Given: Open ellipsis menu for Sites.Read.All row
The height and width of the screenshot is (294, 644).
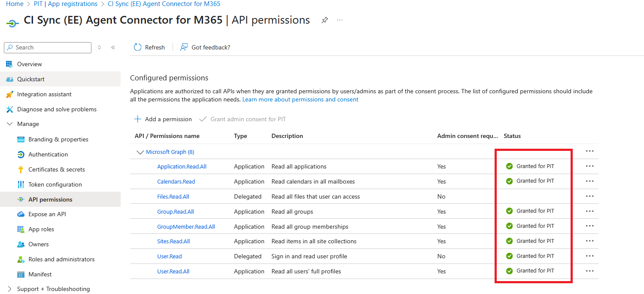Looking at the screenshot, I should (x=589, y=241).
